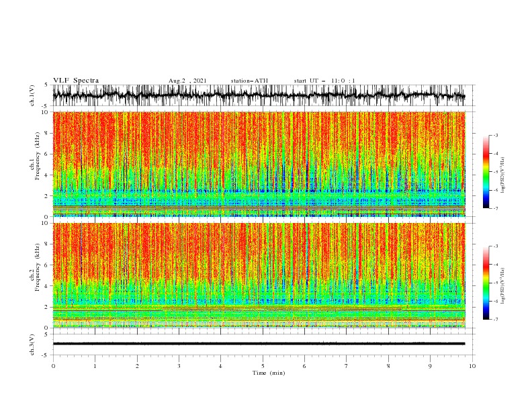This screenshot has height=411, width=532.
Task: Click ch.1 frequency axis tick "8"
Action: click(46, 133)
